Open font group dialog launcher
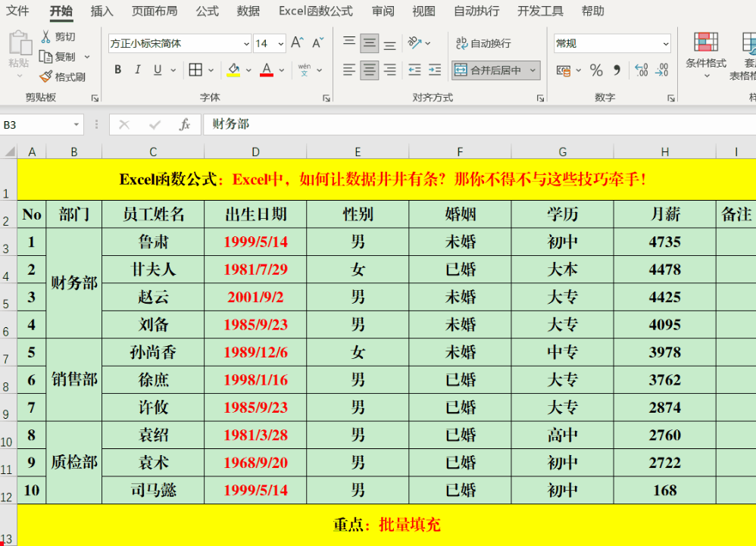 tap(326, 98)
